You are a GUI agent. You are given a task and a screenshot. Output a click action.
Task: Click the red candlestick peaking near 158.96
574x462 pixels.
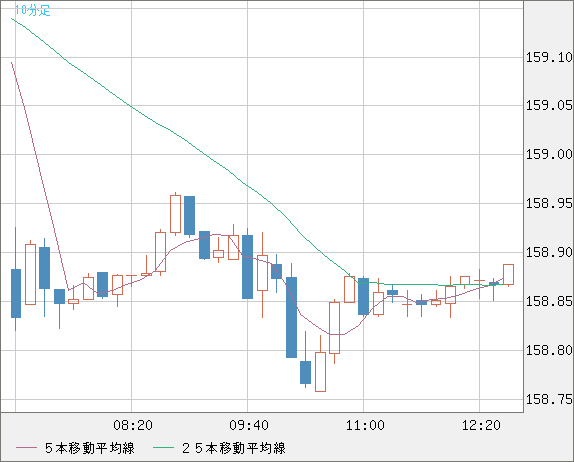[x=175, y=214]
